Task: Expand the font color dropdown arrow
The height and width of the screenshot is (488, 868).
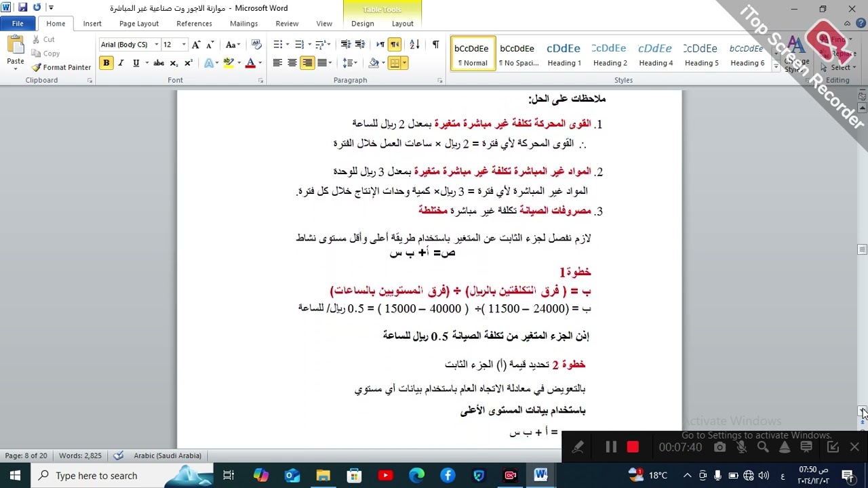Action: click(x=260, y=63)
